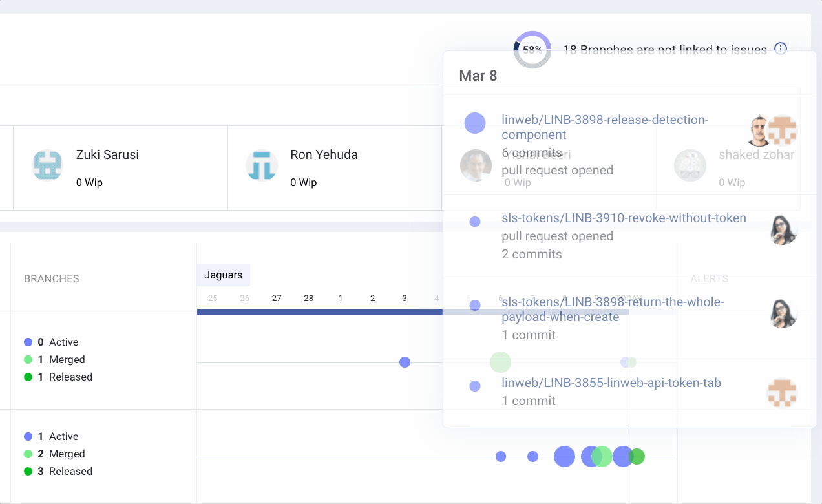Click timeline date 25

[213, 299]
